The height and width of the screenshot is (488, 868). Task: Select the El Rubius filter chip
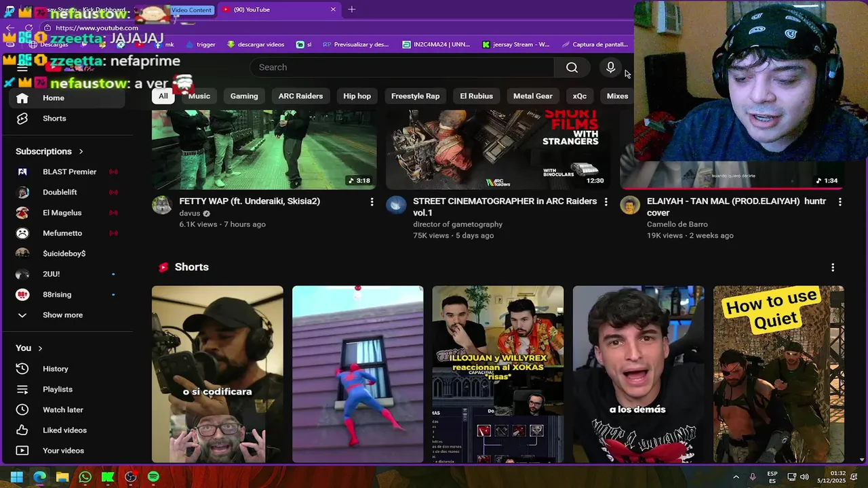476,96
